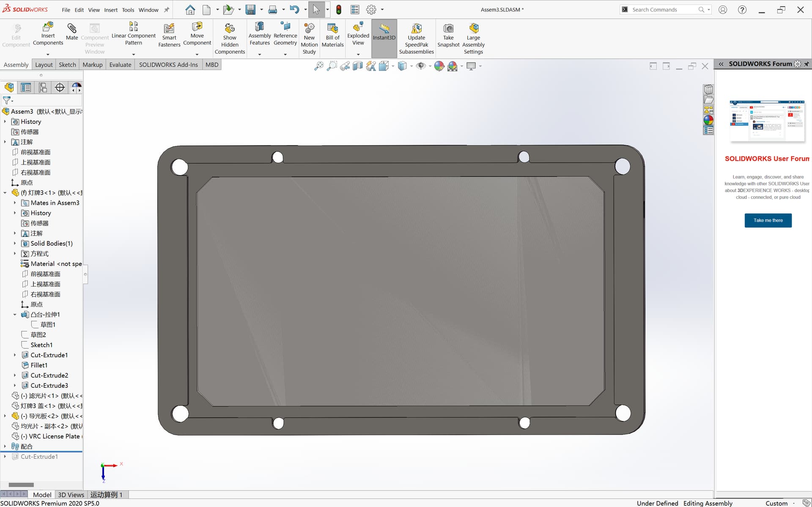The height and width of the screenshot is (507, 812).
Task: Collapse the SOLIDWORKS Forum task pane
Action: [721, 64]
